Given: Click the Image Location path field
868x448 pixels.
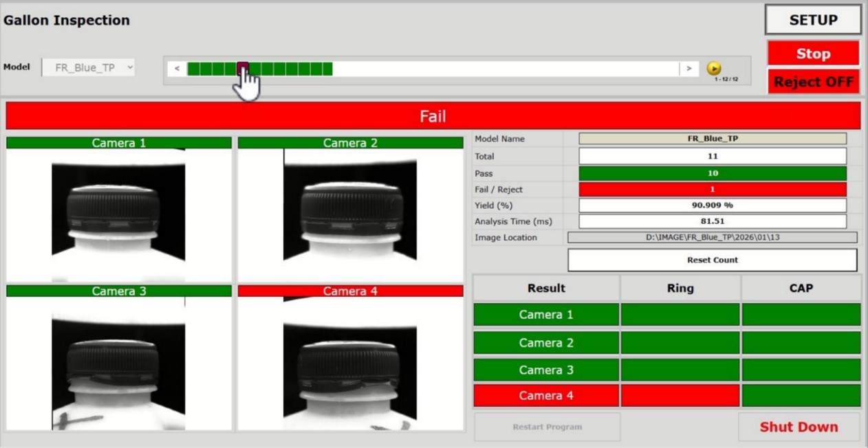Looking at the screenshot, I should (712, 238).
